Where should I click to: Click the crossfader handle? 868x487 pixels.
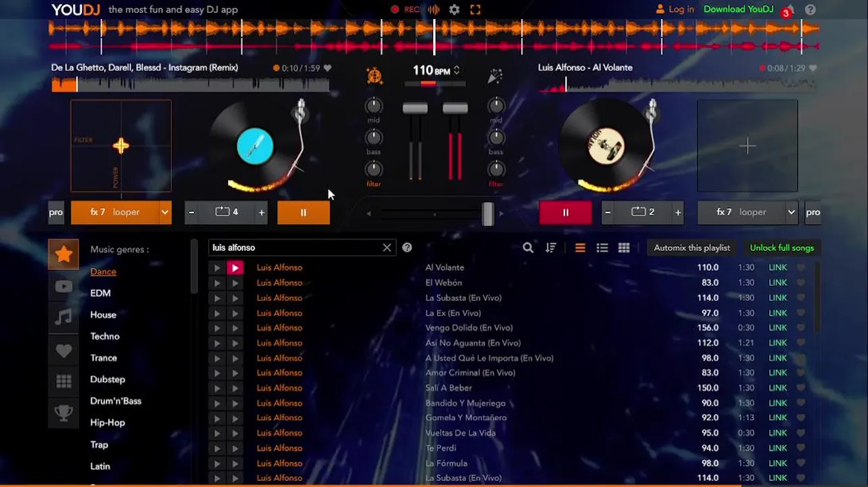(487, 214)
